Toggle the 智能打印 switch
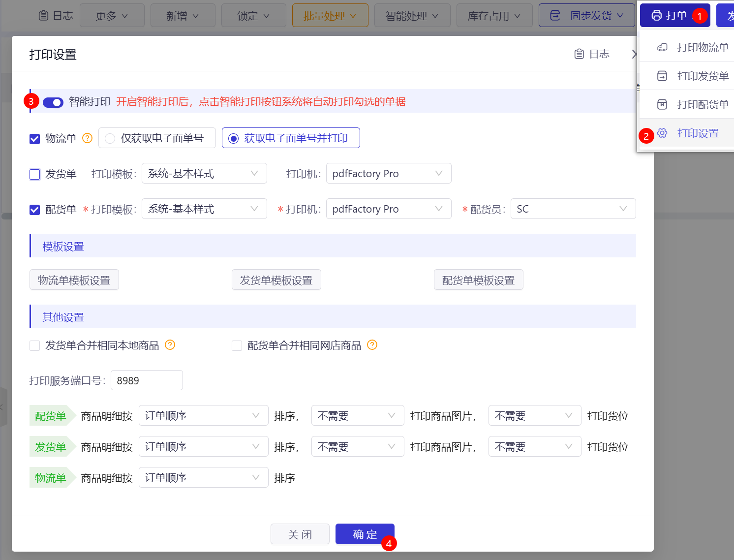The width and height of the screenshot is (734, 560). point(53,102)
